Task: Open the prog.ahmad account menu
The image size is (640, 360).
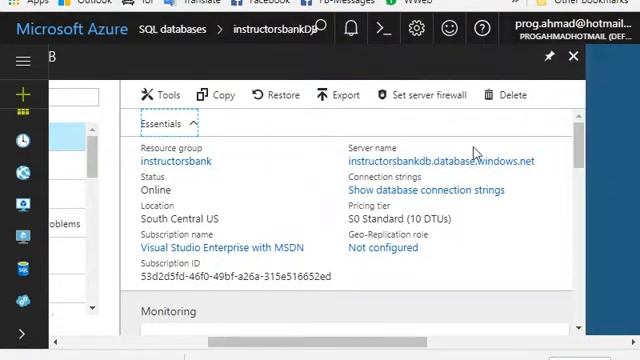Action: [573, 29]
